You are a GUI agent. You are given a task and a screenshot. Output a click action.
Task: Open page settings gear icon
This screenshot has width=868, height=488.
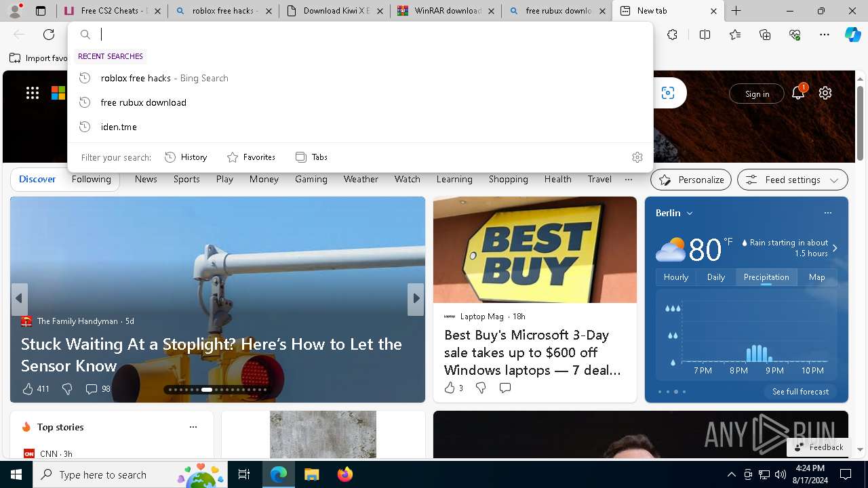825,93
